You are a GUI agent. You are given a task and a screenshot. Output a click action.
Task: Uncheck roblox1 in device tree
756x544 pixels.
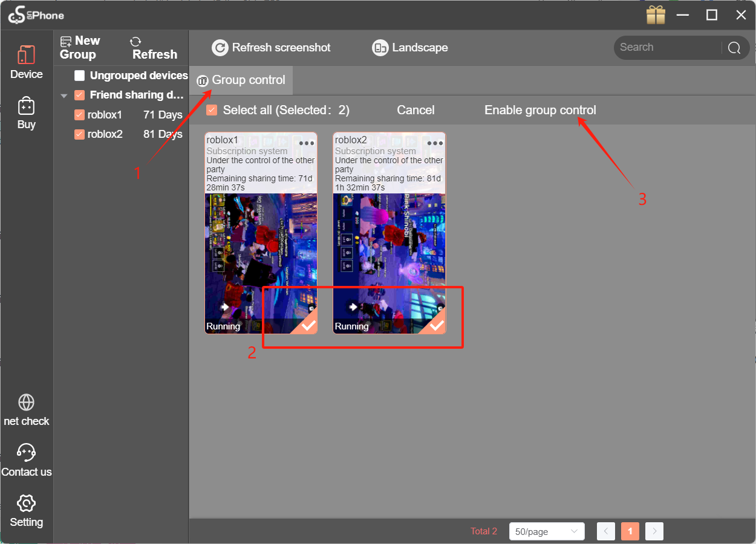coord(79,115)
